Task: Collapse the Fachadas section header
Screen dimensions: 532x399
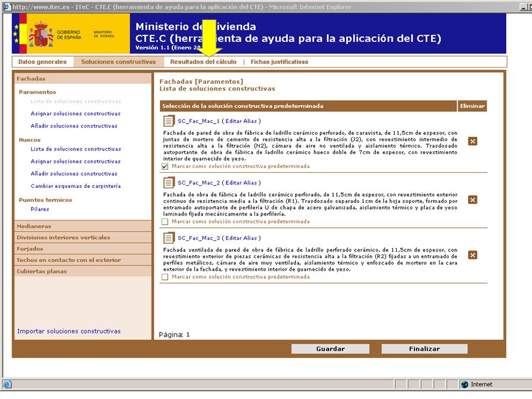Action: click(83, 78)
